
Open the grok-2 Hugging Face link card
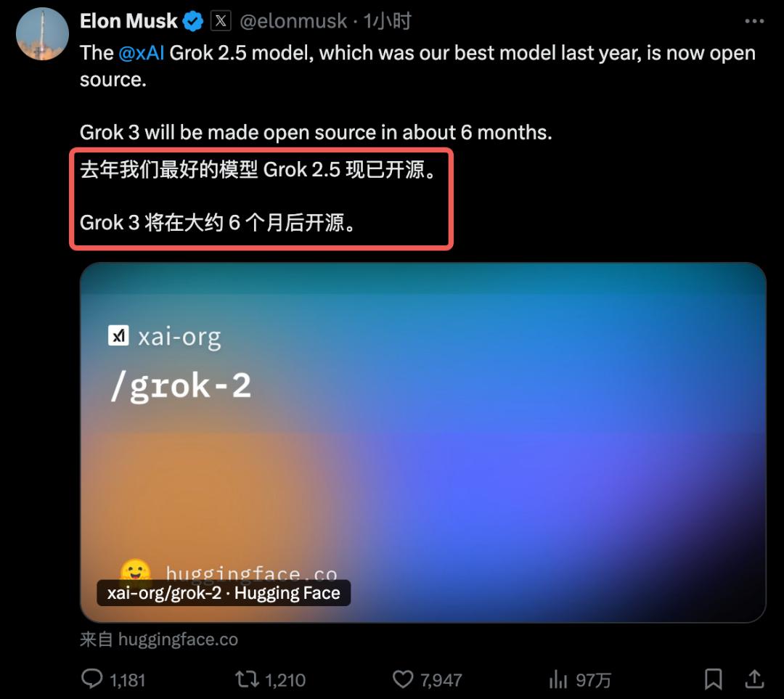[x=423, y=443]
